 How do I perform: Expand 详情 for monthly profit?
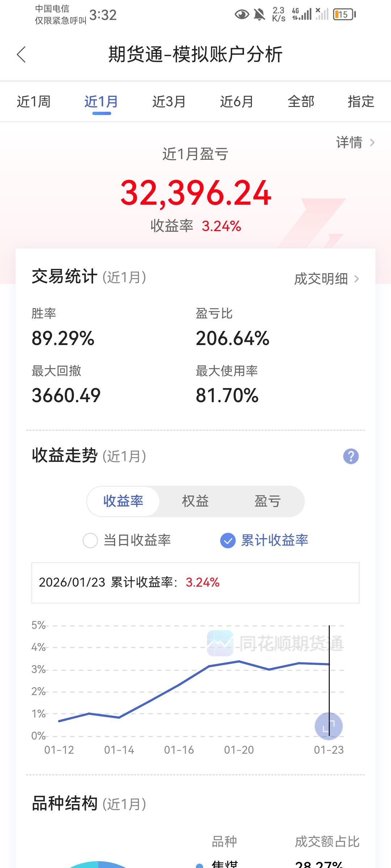(355, 142)
